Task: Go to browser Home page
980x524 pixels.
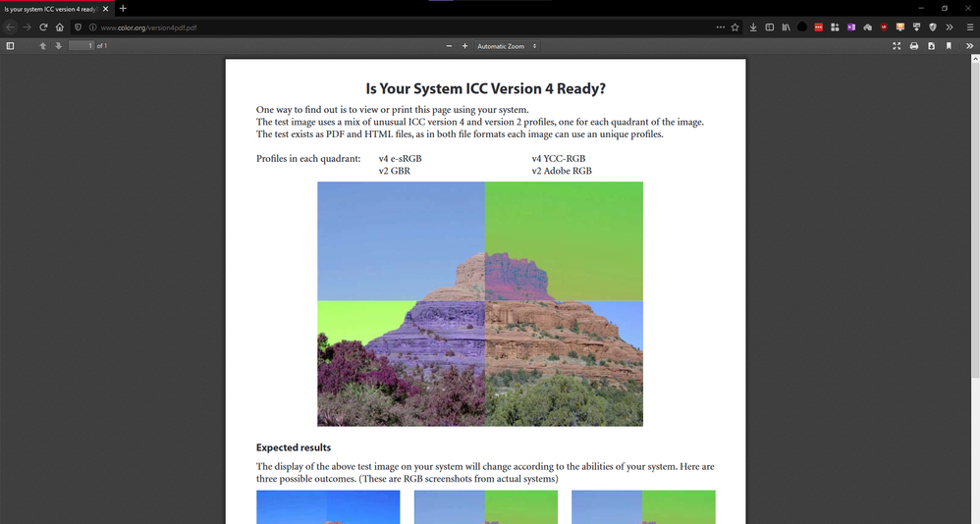Action: (x=59, y=27)
